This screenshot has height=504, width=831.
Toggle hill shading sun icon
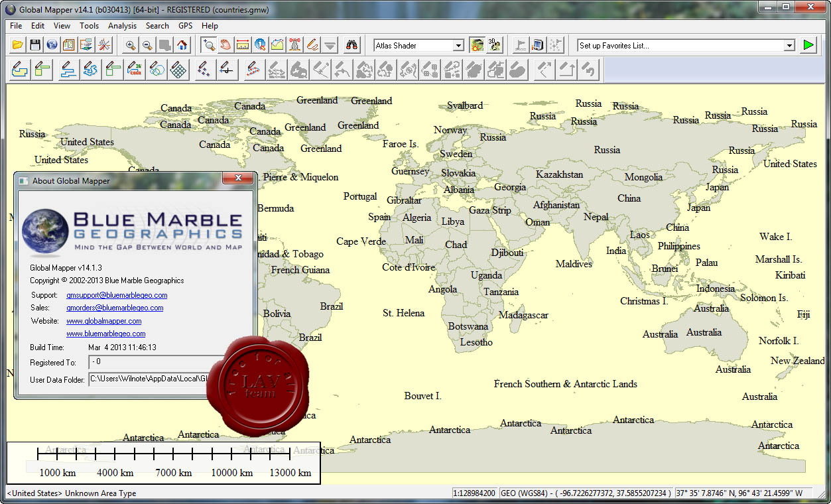click(477, 45)
